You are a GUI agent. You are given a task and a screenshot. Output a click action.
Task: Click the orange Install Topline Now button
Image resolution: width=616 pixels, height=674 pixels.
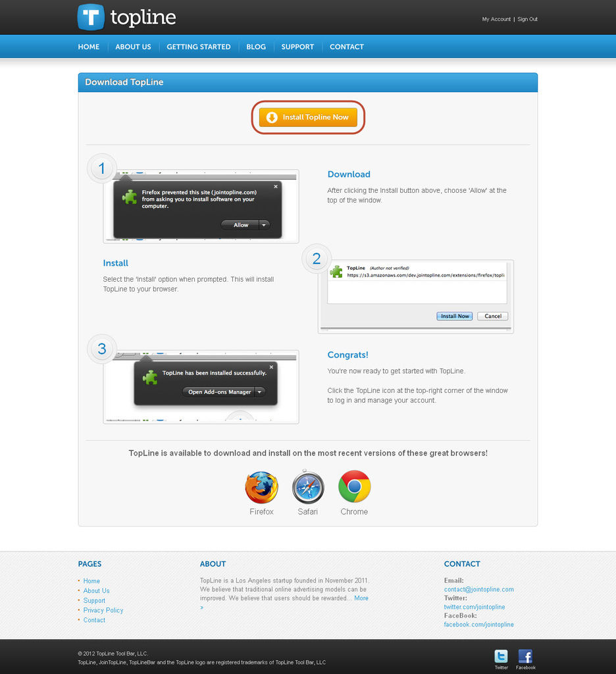(x=308, y=117)
